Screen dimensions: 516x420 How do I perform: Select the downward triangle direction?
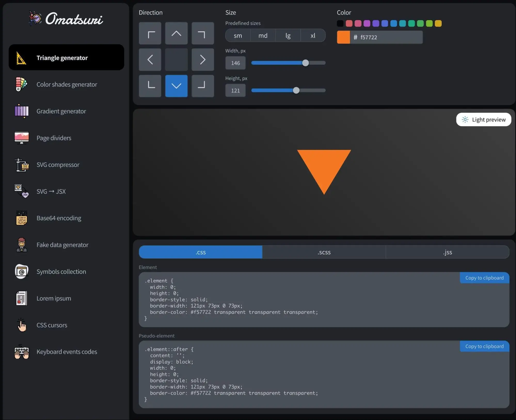(x=176, y=86)
